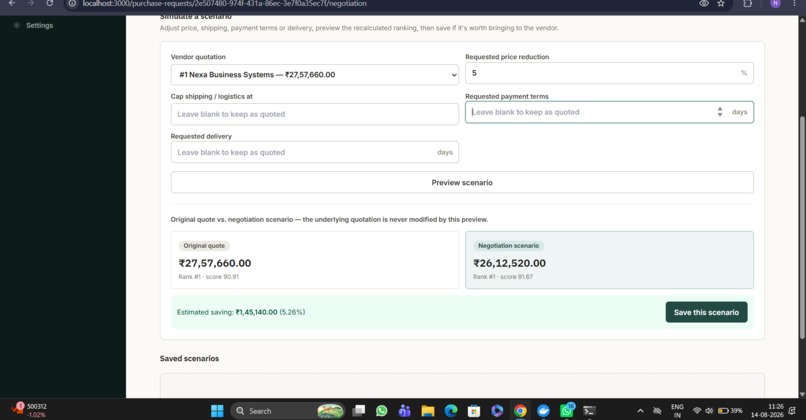The width and height of the screenshot is (806, 420).
Task: Click the browser forward arrow
Action: tap(30, 3)
